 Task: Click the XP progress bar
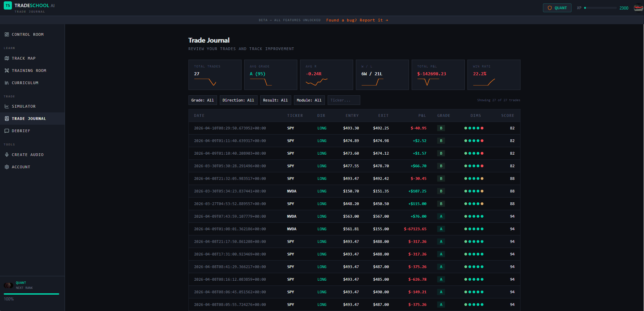pos(600,8)
